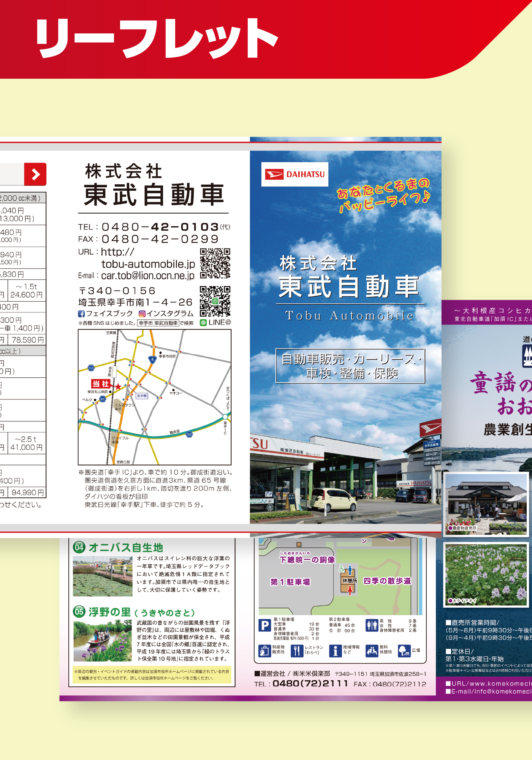Image resolution: width=532 pixels, height=760 pixels.
Task: Click the 農産物直売所 building photo
Action: 486,503
